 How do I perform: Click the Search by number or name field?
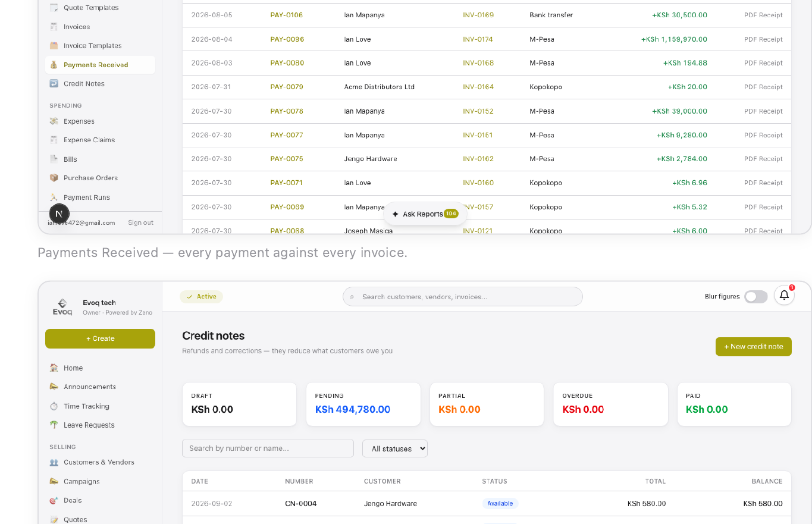[268, 448]
